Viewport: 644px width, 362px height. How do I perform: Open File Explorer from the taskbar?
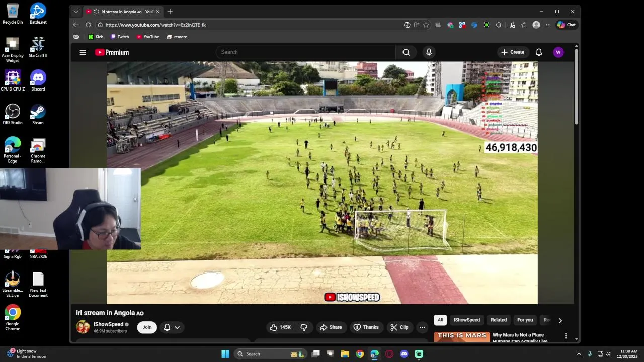[x=345, y=354]
